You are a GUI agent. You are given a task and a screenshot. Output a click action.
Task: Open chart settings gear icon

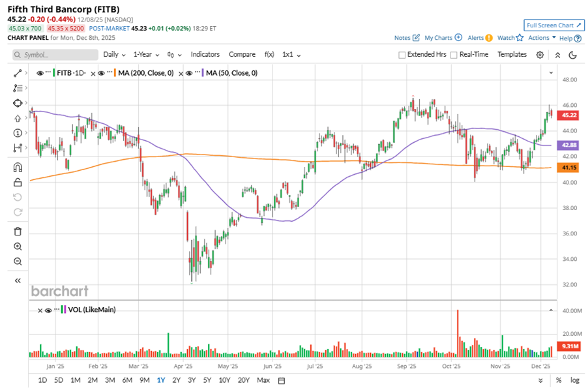(x=540, y=55)
